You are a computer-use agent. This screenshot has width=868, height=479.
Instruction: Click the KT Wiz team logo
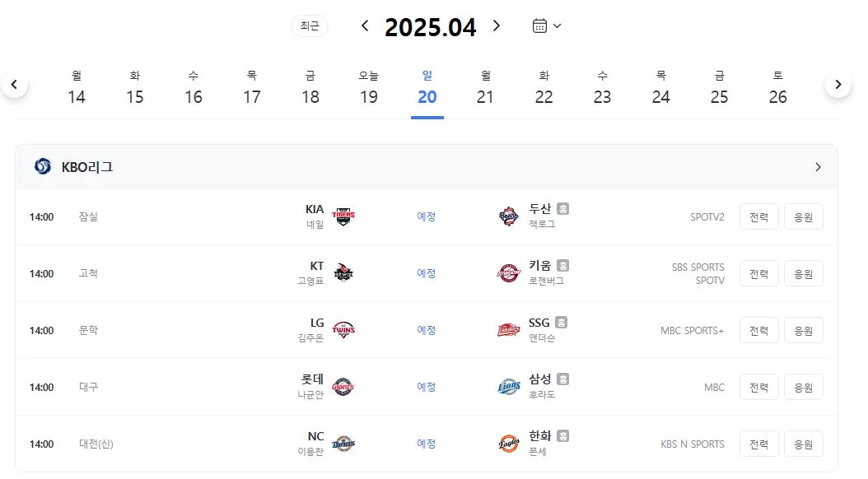(343, 273)
